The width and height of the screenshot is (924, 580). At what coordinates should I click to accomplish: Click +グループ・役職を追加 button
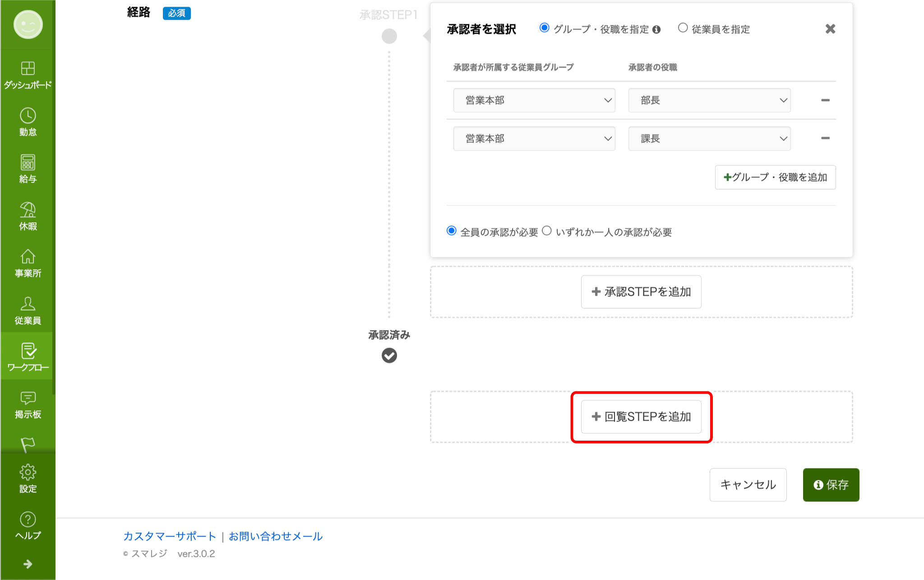point(775,177)
